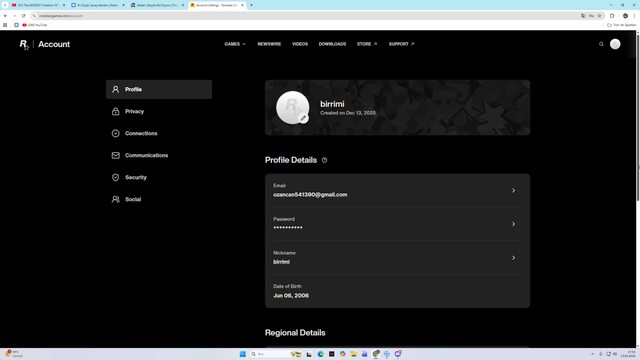Viewport: 640px width, 360px height.
Task: Click the Profile Details help icon
Action: coord(324,160)
